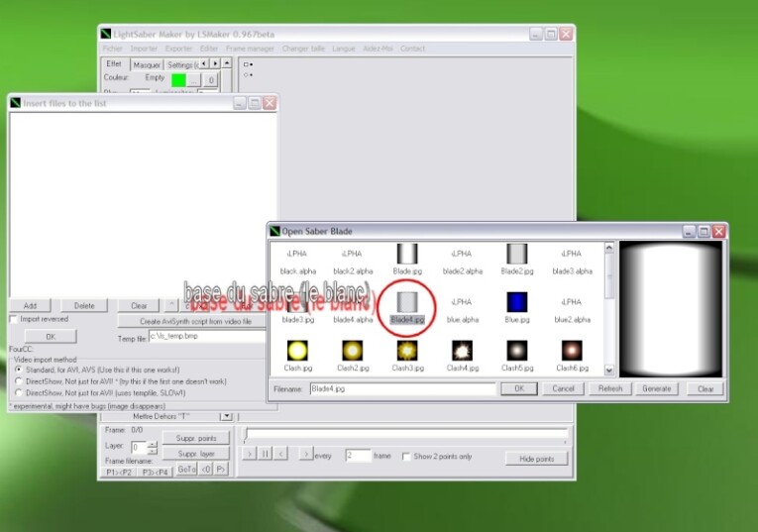Click OK in Insert files window
The width and height of the screenshot is (758, 532).
[51, 337]
